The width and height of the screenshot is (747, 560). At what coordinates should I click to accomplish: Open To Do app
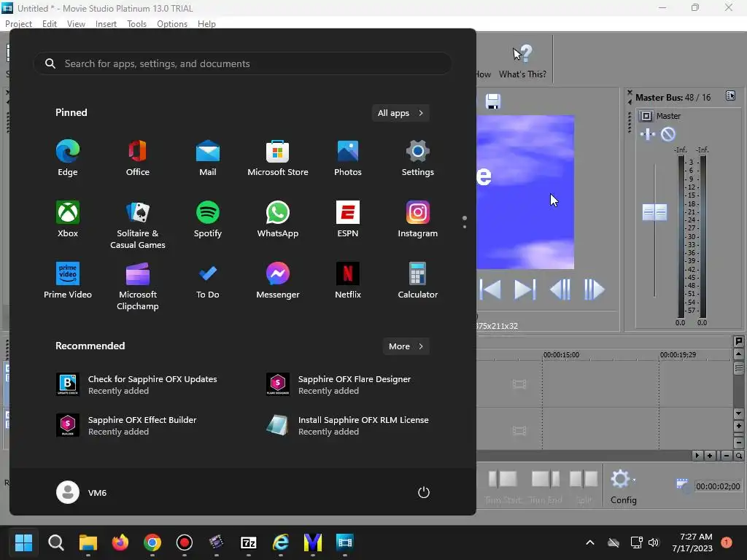(208, 281)
